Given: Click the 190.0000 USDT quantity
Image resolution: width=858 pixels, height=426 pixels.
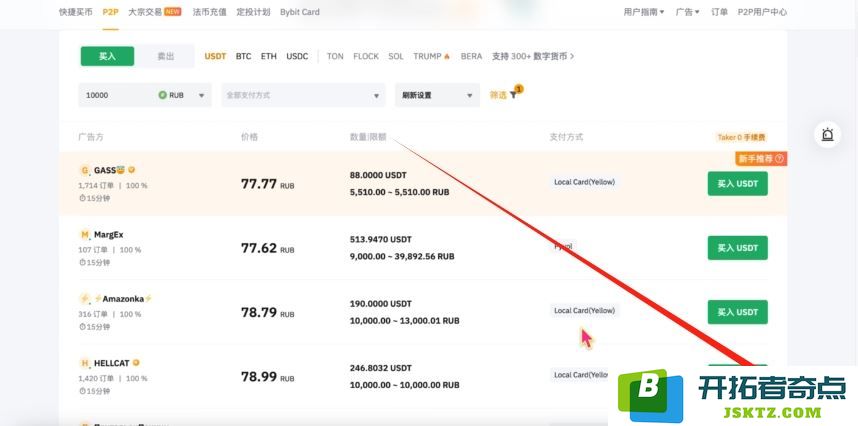Looking at the screenshot, I should pyautogui.click(x=380, y=304).
